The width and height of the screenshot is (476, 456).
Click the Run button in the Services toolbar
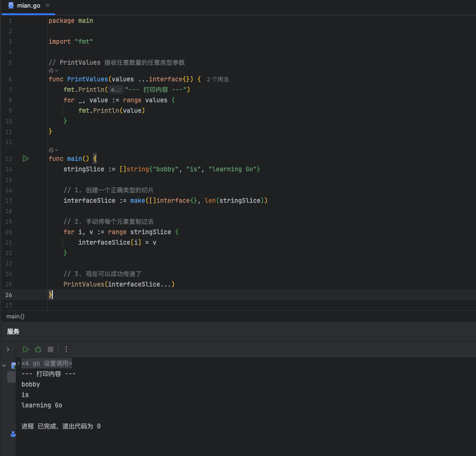coord(26,349)
